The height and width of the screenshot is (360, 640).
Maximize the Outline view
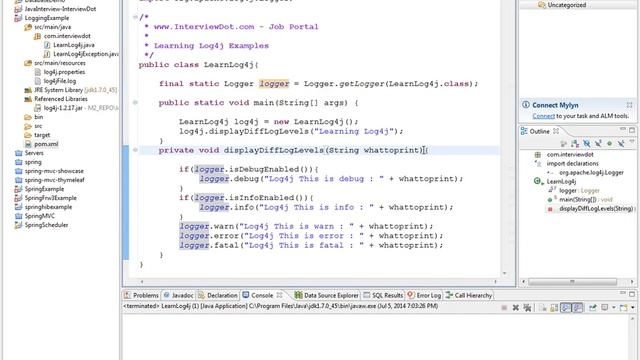pyautogui.click(x=632, y=130)
